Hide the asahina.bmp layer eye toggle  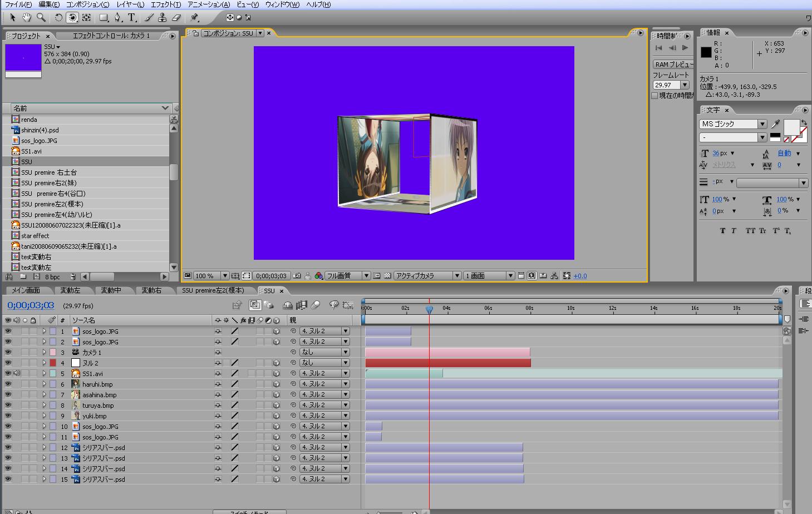(8, 394)
